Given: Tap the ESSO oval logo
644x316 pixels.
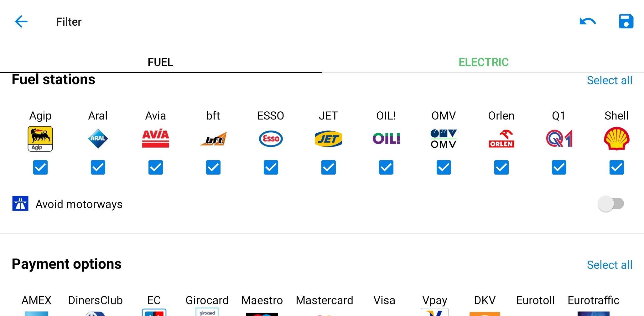Looking at the screenshot, I should click(x=271, y=139).
